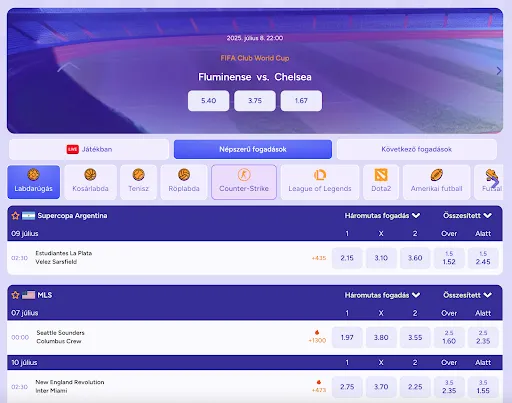
Task: Click the flame icon on Seattle Sounders row
Action: pyautogui.click(x=317, y=332)
